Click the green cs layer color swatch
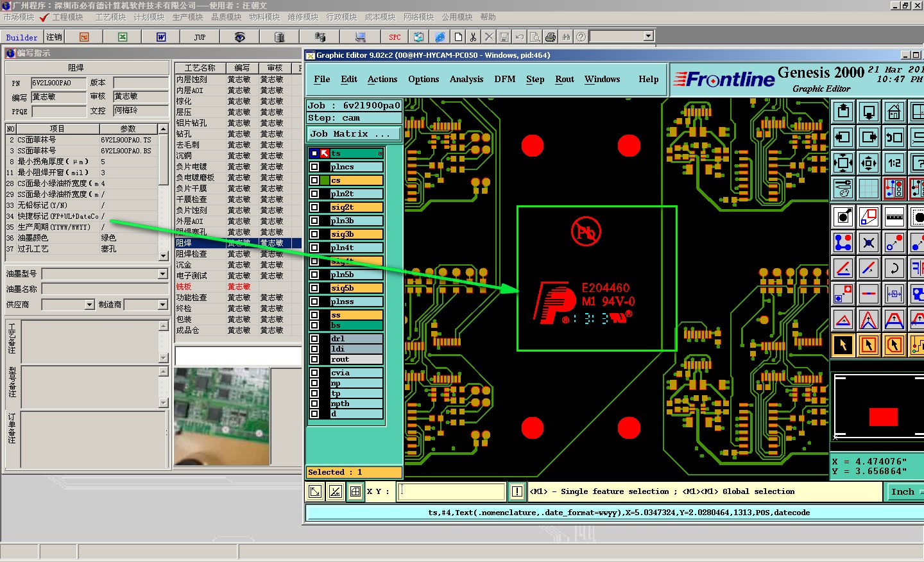The width and height of the screenshot is (924, 562). coord(325,180)
